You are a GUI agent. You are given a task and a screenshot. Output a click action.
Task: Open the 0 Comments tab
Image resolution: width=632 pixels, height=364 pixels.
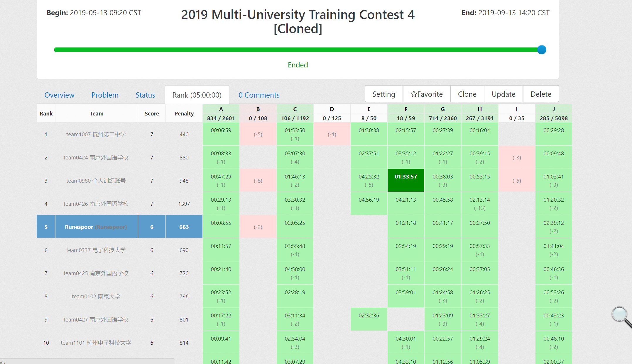(259, 95)
